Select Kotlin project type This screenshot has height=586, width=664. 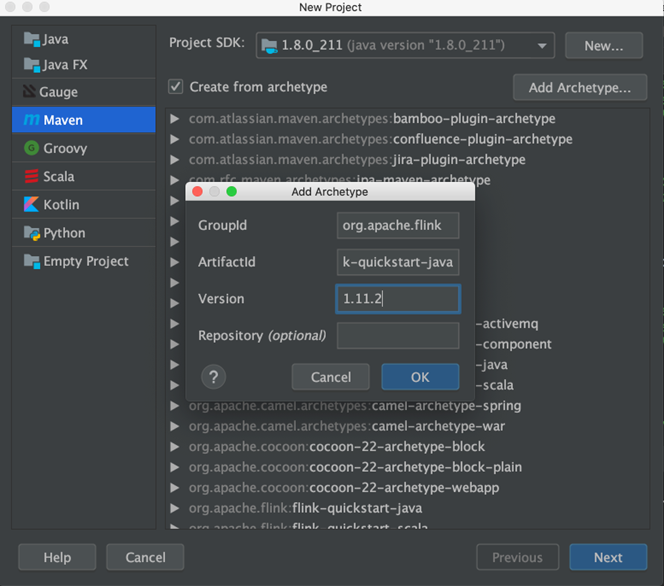pos(84,205)
